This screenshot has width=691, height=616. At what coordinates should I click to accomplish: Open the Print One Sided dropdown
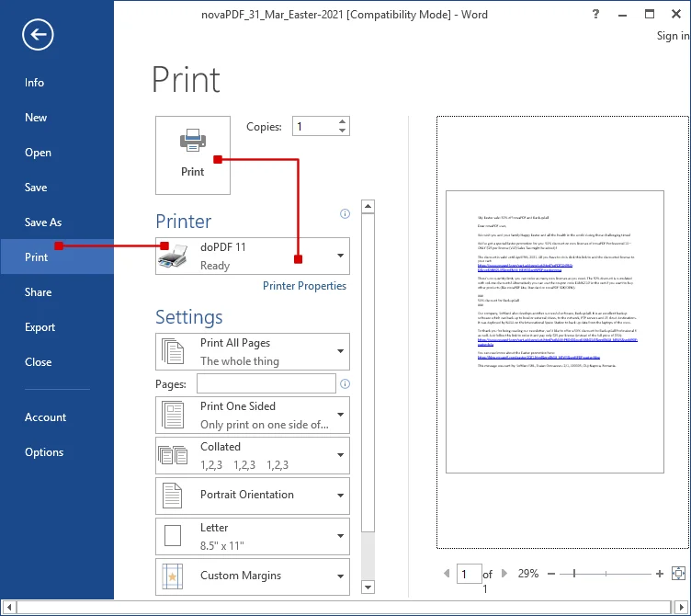coord(253,415)
